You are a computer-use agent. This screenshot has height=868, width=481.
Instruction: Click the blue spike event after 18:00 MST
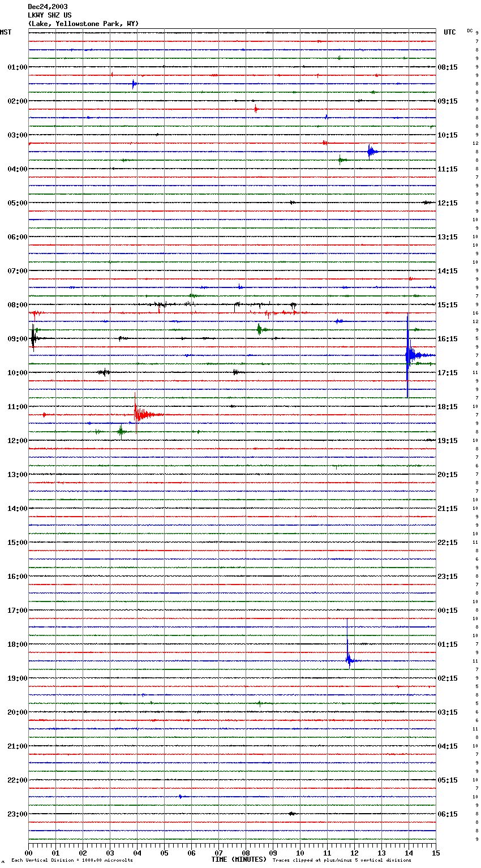pos(349,658)
